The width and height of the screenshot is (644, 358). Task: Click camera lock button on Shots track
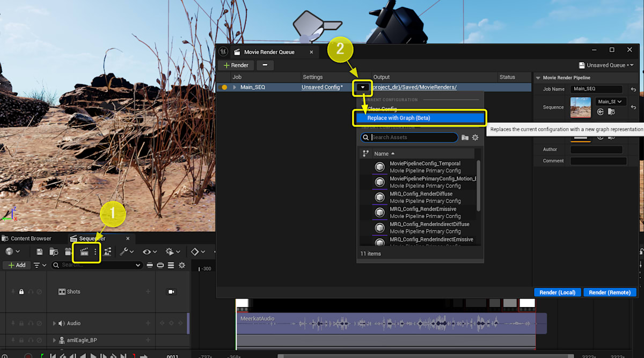pos(172,292)
